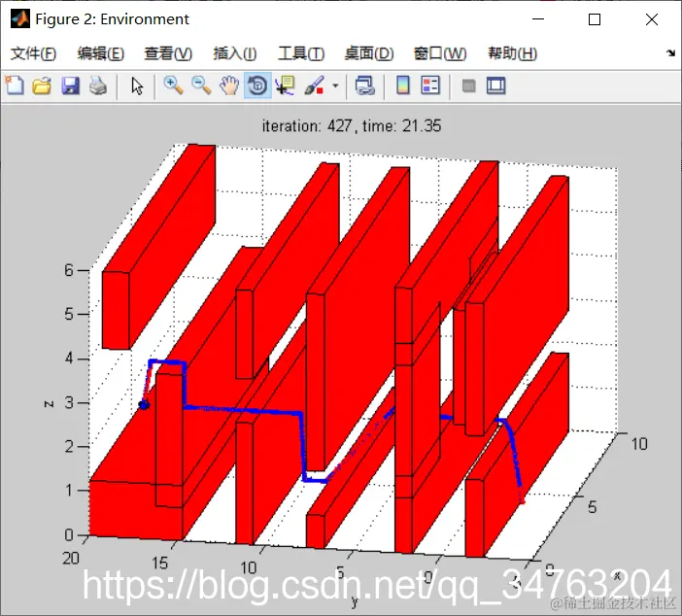The image size is (682, 616).
Task: Click the iteration and time plot title
Action: [352, 126]
